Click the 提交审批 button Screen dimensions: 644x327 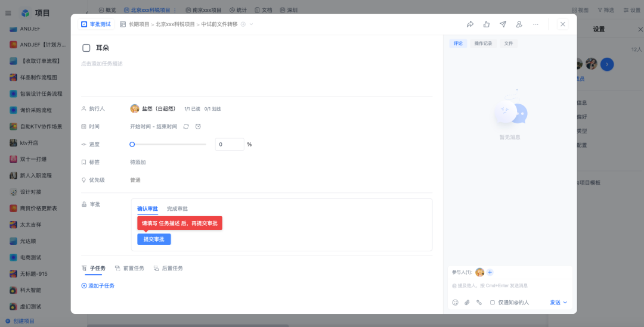tap(154, 239)
